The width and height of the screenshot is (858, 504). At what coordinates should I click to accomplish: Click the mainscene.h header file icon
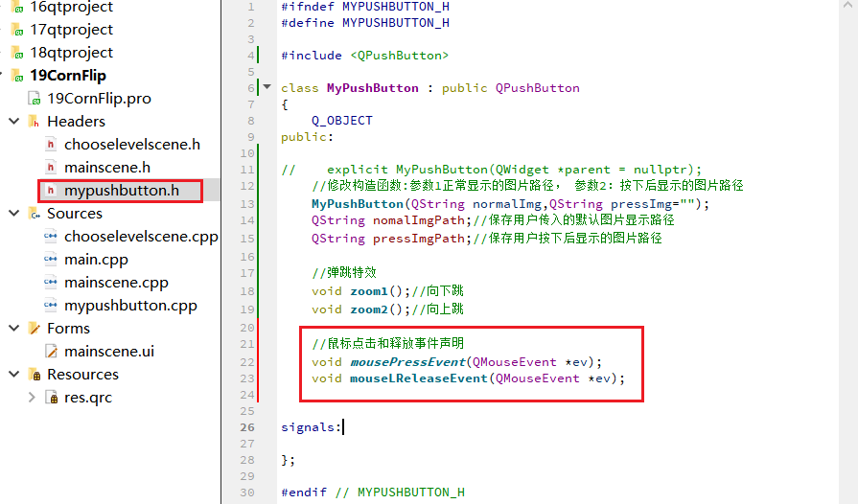[51, 168]
